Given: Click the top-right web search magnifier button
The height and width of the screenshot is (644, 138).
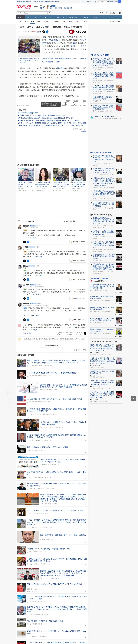Looking at the screenshot, I should point(120,2).
